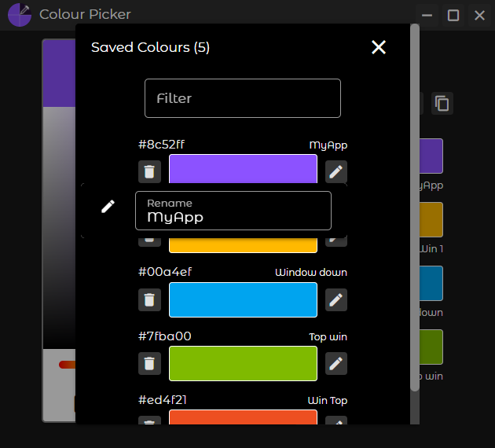The width and height of the screenshot is (495, 448).
Task: Select the purple #8c52ff colour swatch
Action: [243, 168]
